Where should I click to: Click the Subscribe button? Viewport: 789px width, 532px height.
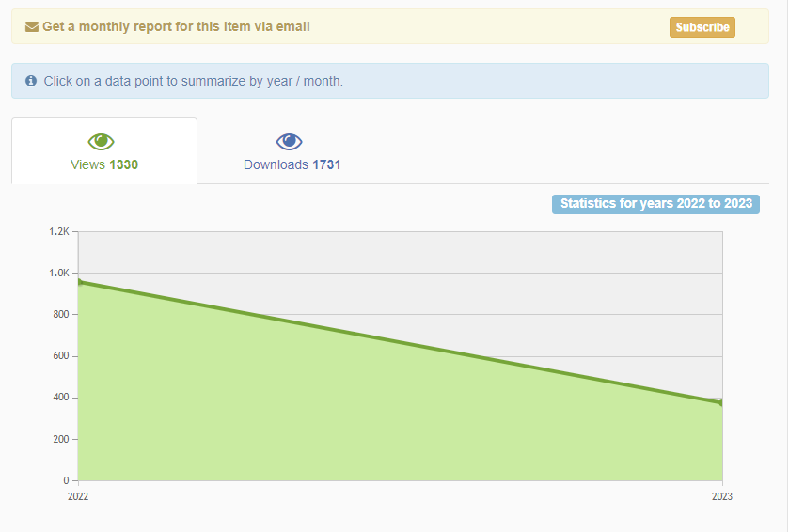(702, 27)
